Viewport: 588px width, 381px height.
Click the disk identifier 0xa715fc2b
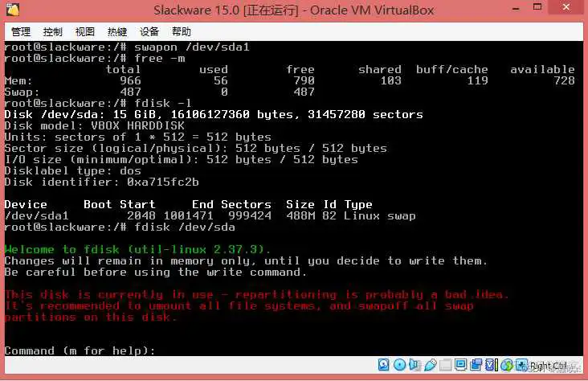(x=163, y=182)
